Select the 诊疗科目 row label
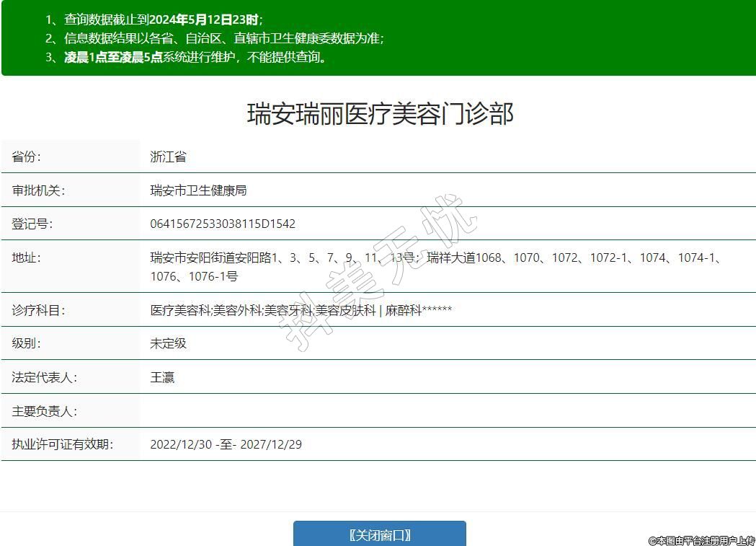The height and width of the screenshot is (546, 756). point(38,310)
